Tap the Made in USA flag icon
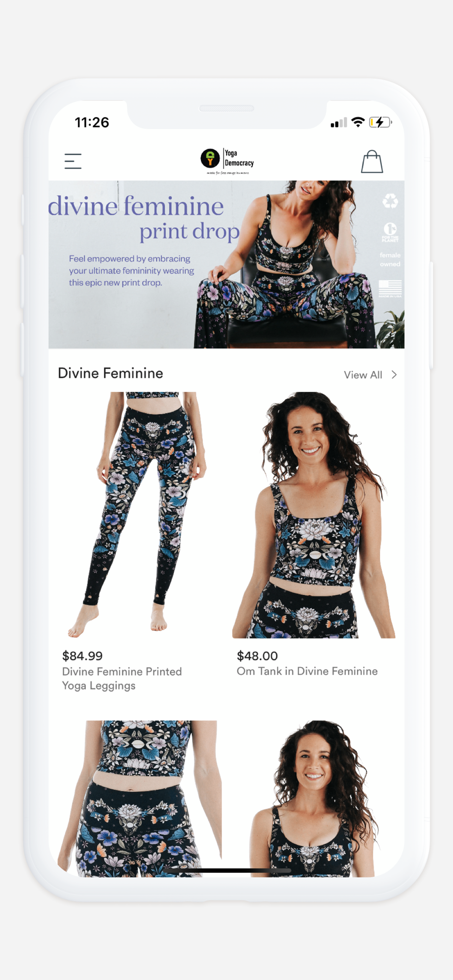Image resolution: width=453 pixels, height=980 pixels. pos(390,289)
